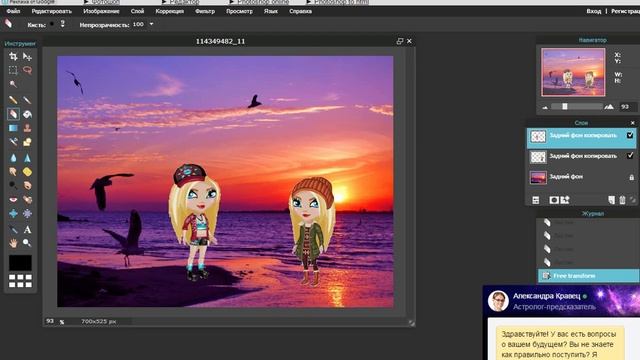Click the canvas zoom percentage field
Screen dimensions: 640x360
50,321
